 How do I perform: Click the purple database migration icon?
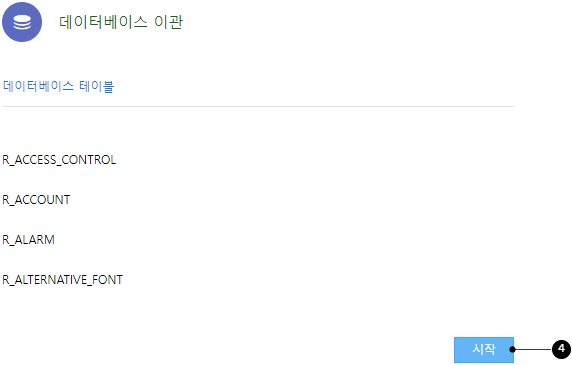(x=22, y=22)
